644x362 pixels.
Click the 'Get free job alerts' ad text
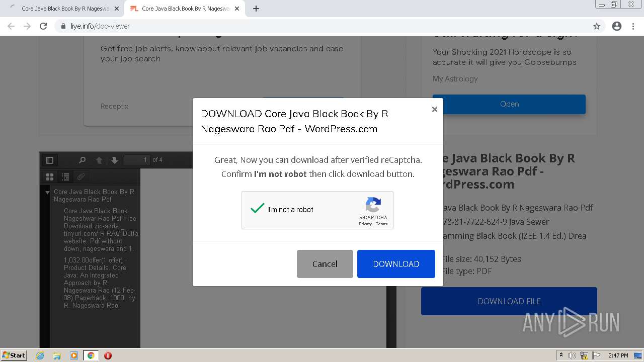(222, 54)
